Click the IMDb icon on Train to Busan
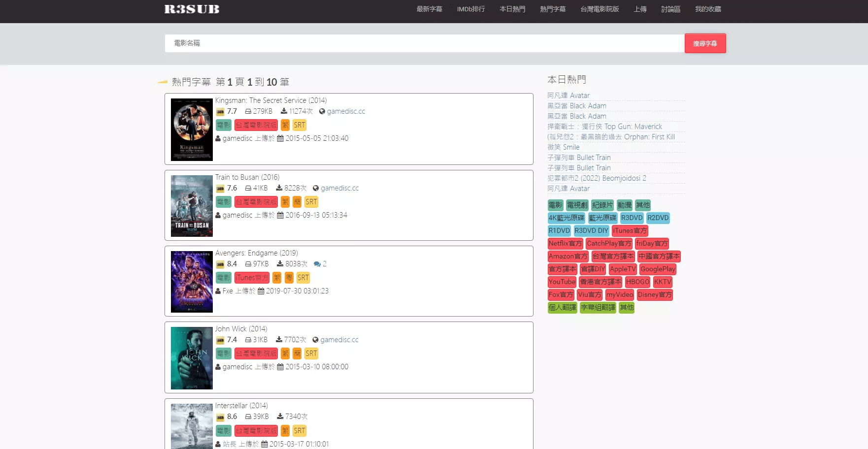This screenshot has width=868, height=449. [x=220, y=189]
